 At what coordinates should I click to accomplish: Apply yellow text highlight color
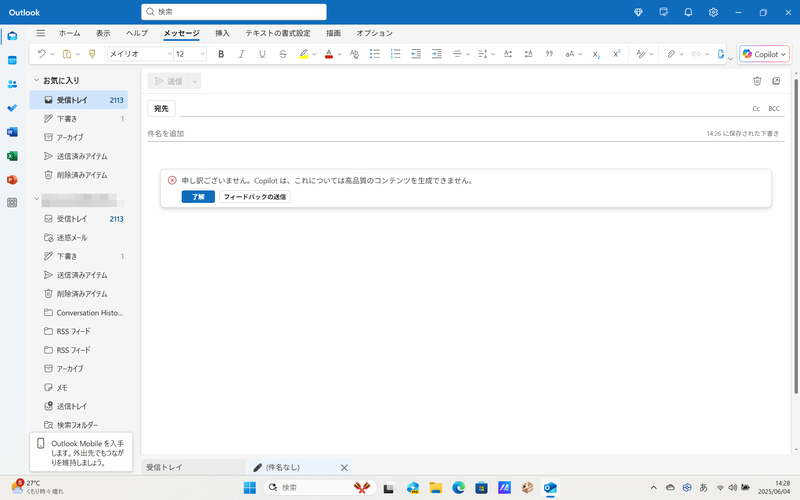(303, 54)
